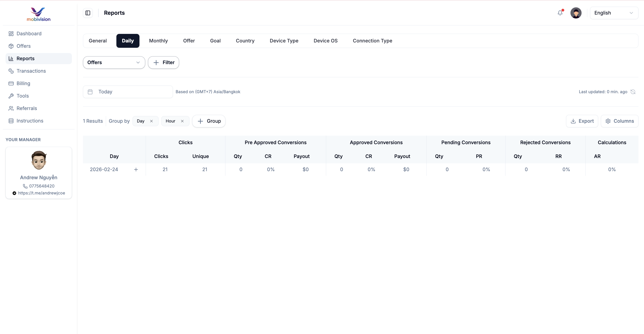Open Tools in the sidebar
This screenshot has width=644, height=334.
23,96
